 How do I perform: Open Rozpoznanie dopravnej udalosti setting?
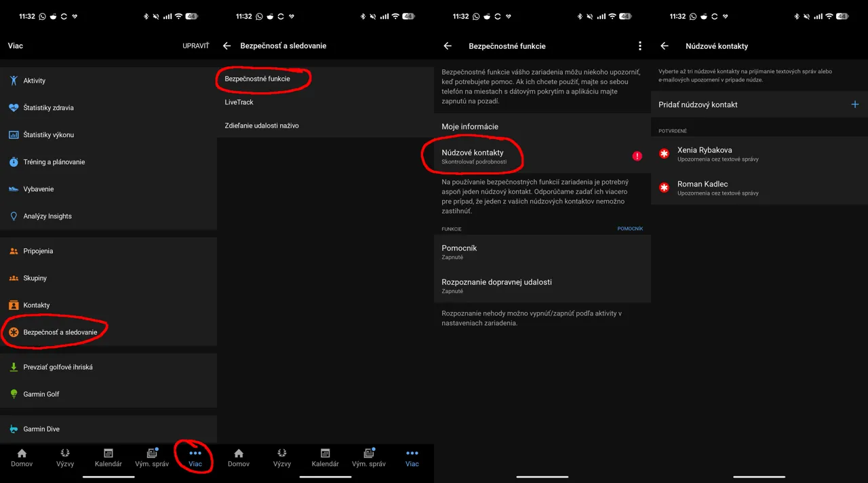coord(496,286)
